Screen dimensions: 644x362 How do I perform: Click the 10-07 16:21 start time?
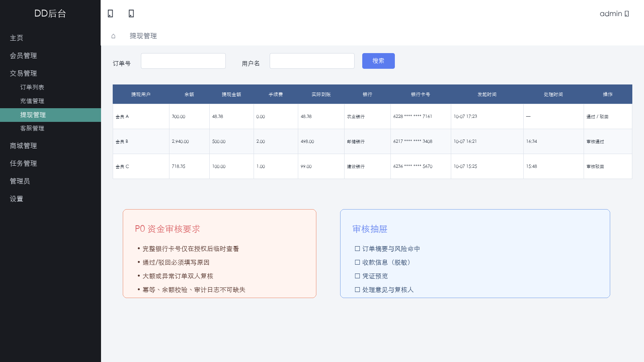[x=465, y=142]
